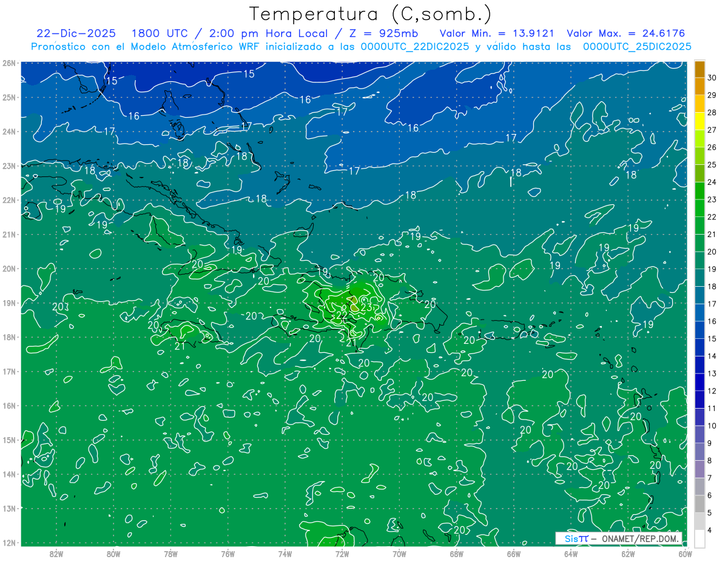Click the yellow swatch between scale labels 27 and 28

click(x=699, y=121)
